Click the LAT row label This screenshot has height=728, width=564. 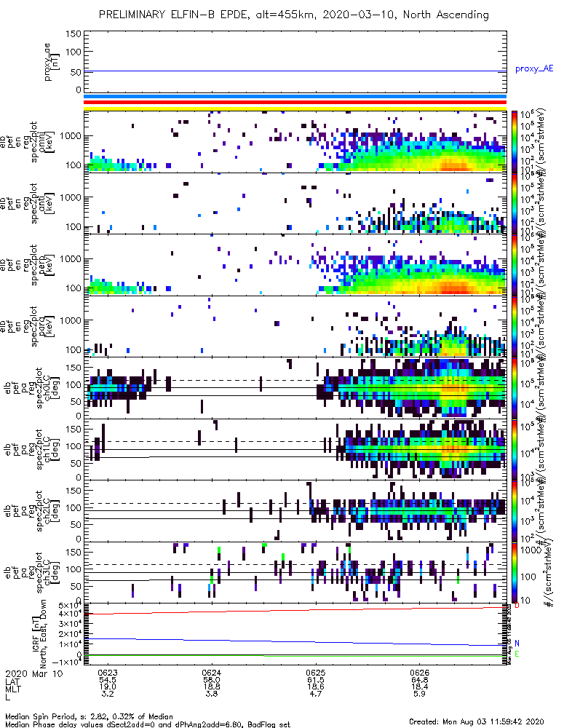13,681
